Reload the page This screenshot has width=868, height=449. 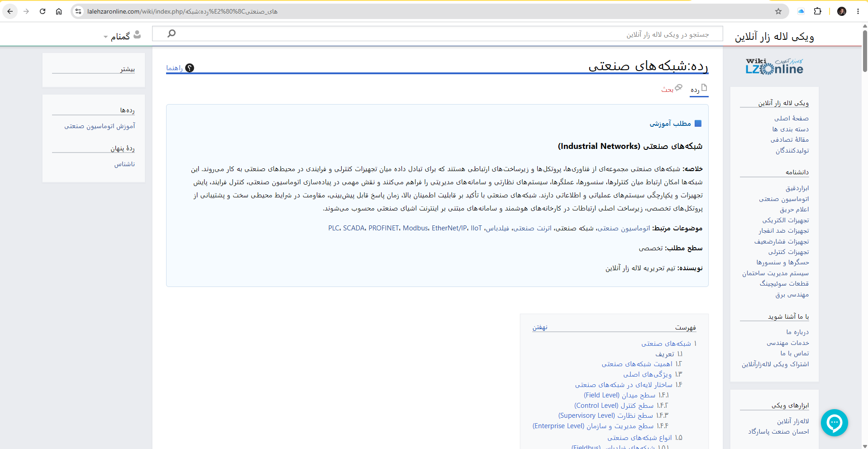point(43,11)
